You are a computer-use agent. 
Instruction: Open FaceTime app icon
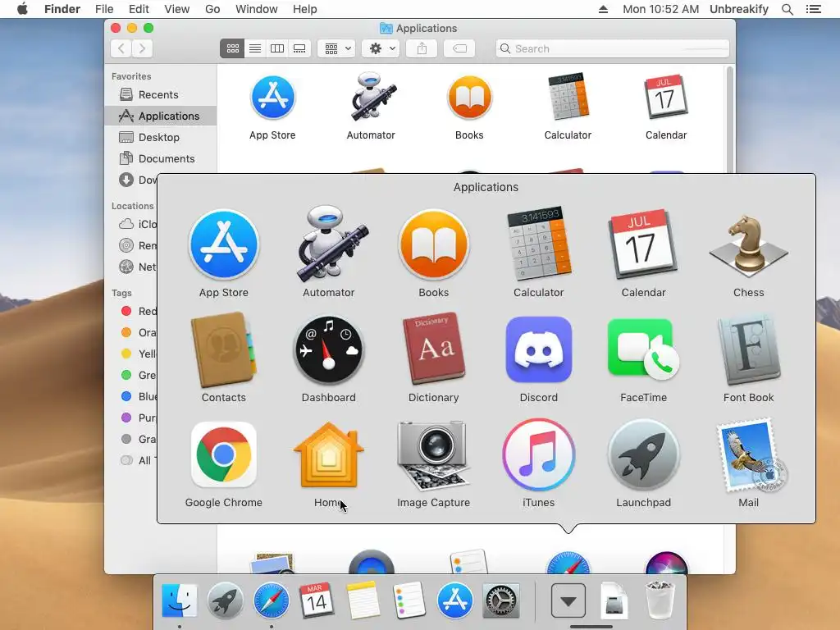(643, 349)
